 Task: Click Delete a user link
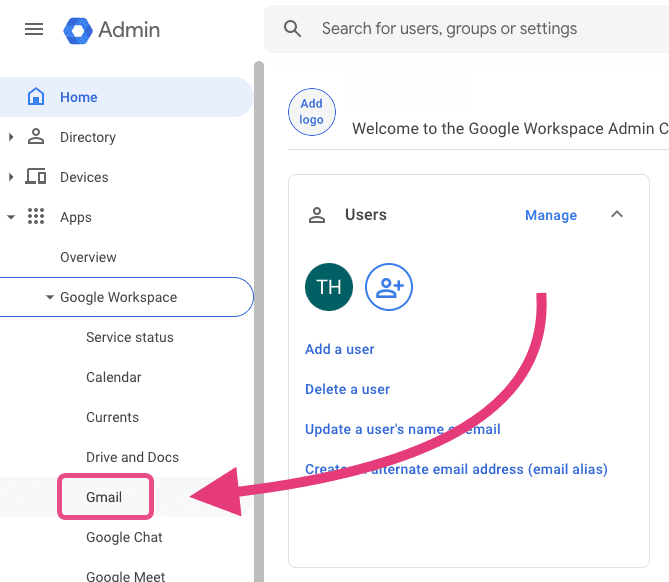pos(347,389)
